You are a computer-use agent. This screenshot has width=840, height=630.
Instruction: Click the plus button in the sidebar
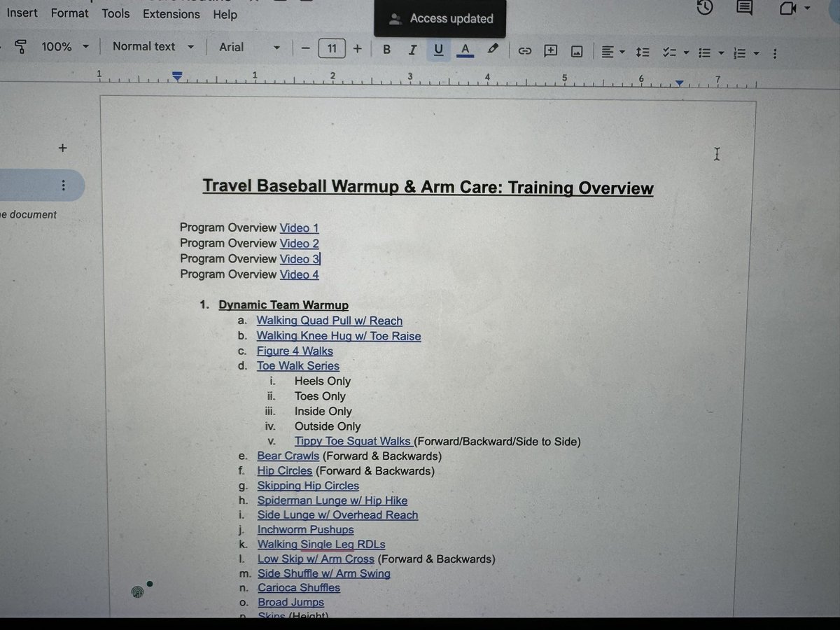click(62, 148)
